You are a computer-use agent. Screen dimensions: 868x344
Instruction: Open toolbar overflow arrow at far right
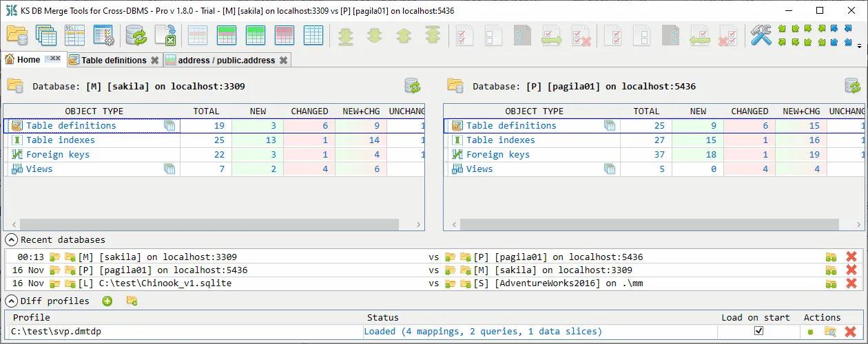point(859,46)
